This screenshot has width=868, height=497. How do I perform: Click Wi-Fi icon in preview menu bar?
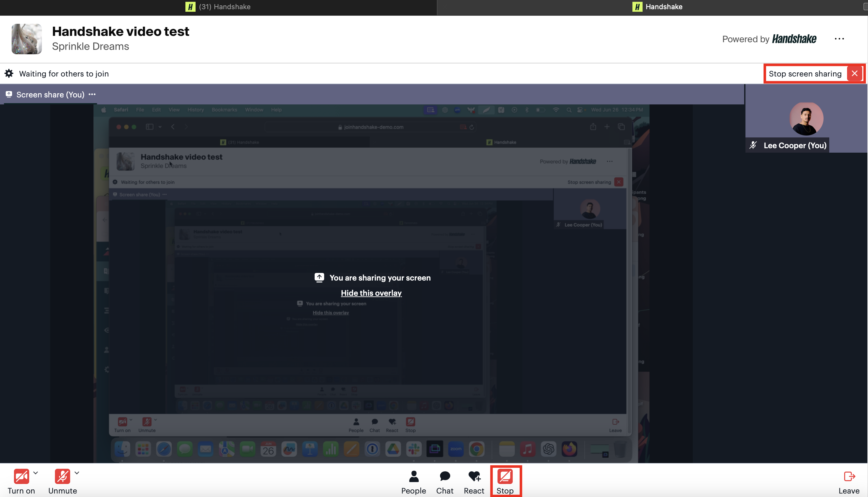pos(556,110)
